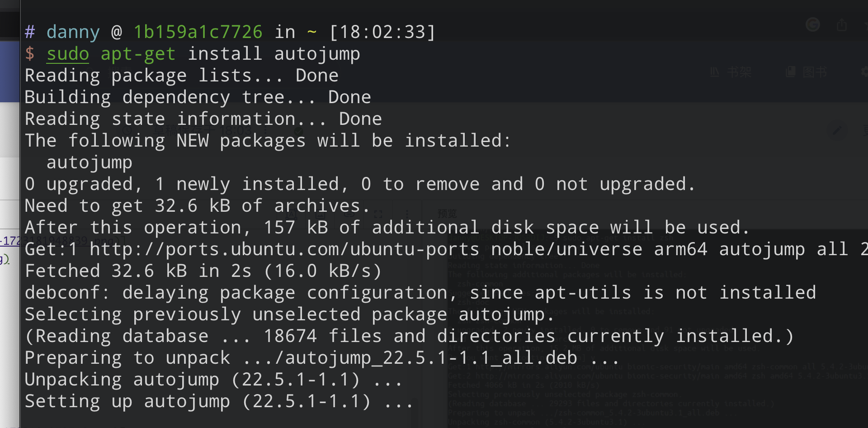Click the hostname 1b159a1c7726 in prompt
This screenshot has height=428, width=868.
[x=198, y=32]
